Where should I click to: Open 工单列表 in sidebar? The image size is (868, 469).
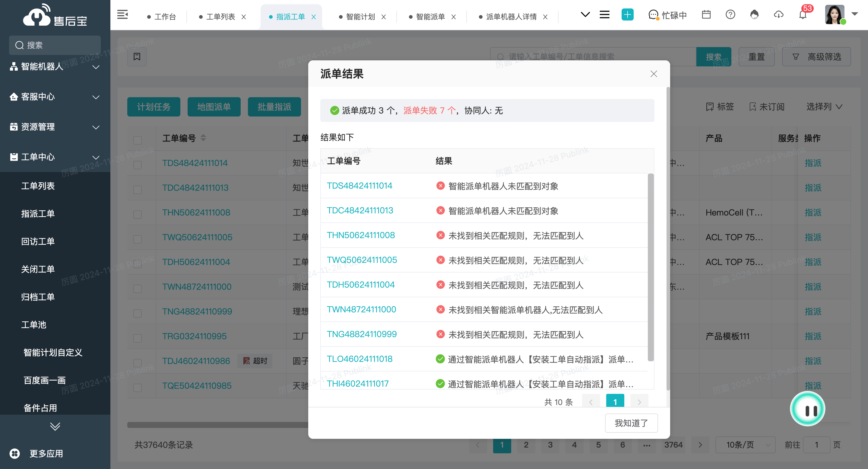[38, 186]
